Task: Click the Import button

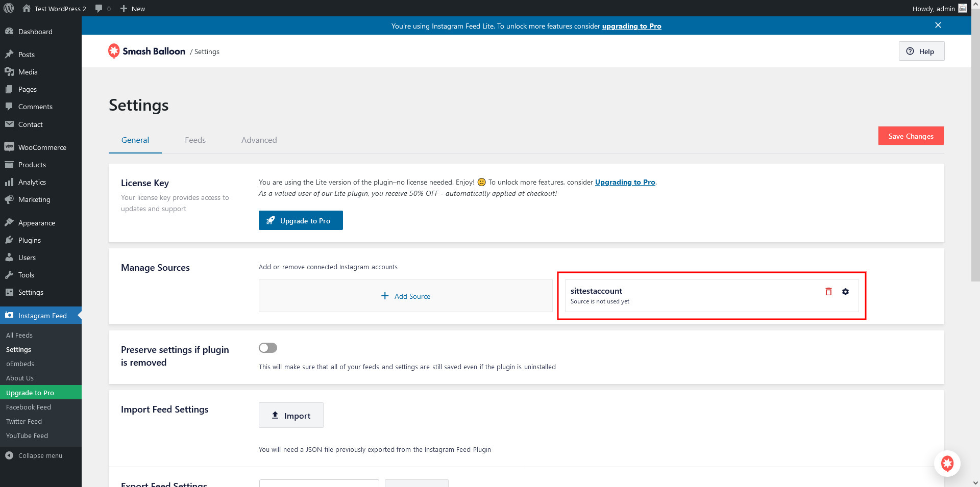Action: coord(291,416)
